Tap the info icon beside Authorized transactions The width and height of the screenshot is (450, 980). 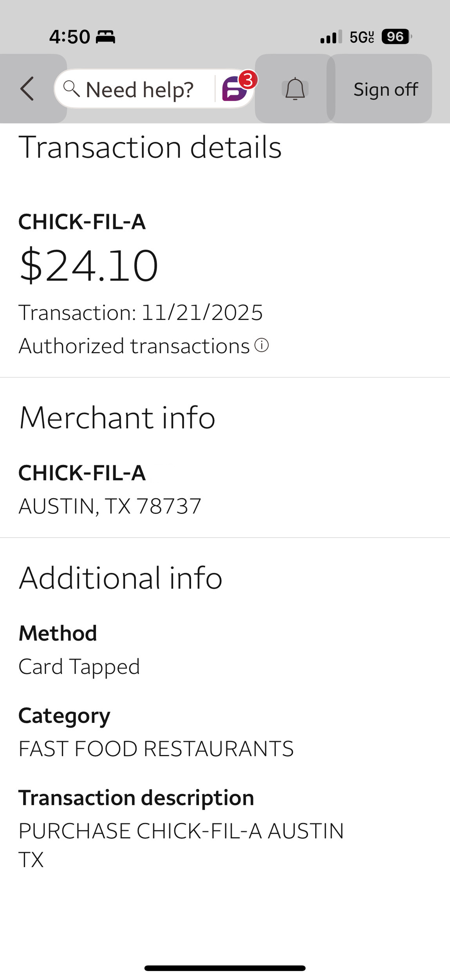262,345
